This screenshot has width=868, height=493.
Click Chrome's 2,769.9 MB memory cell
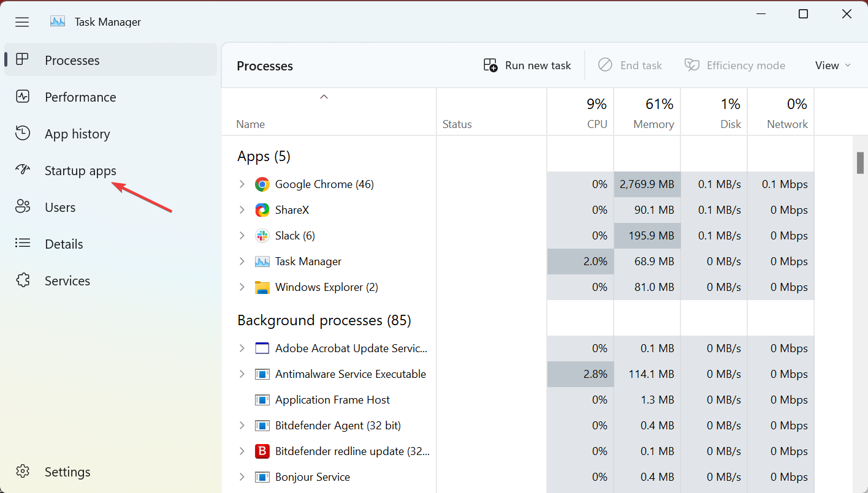(x=647, y=184)
